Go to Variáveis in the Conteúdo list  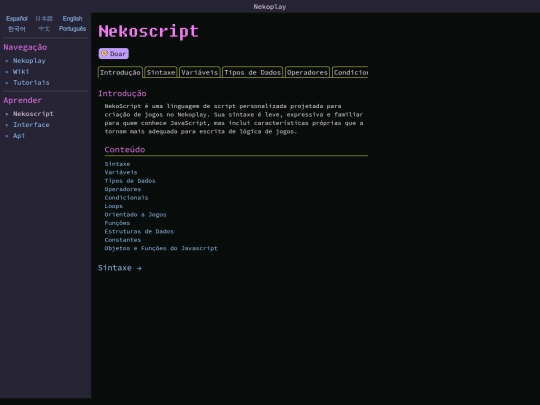(121, 173)
